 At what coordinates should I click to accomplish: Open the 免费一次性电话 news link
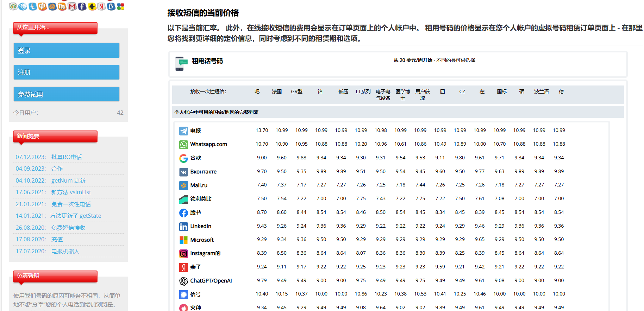[71, 204]
